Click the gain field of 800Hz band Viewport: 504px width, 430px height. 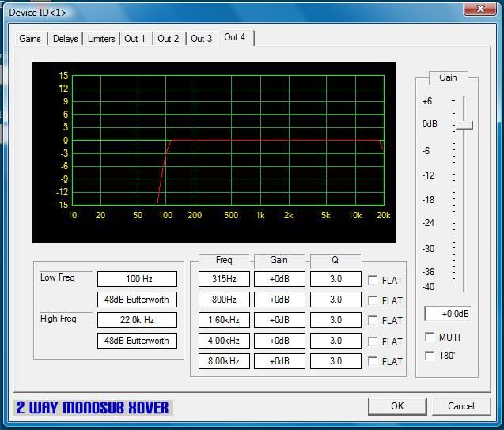pos(279,300)
